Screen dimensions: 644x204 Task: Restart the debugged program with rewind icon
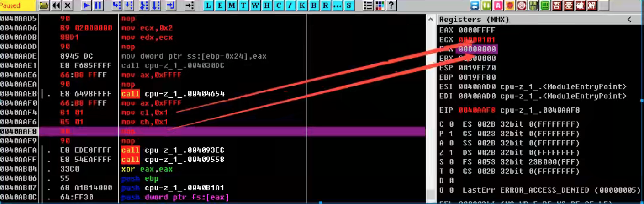click(56, 6)
